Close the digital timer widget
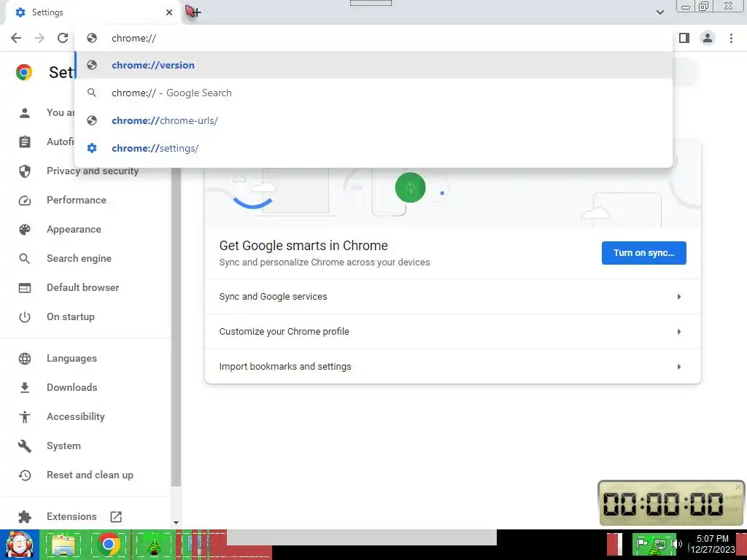The width and height of the screenshot is (747, 560). 738,486
